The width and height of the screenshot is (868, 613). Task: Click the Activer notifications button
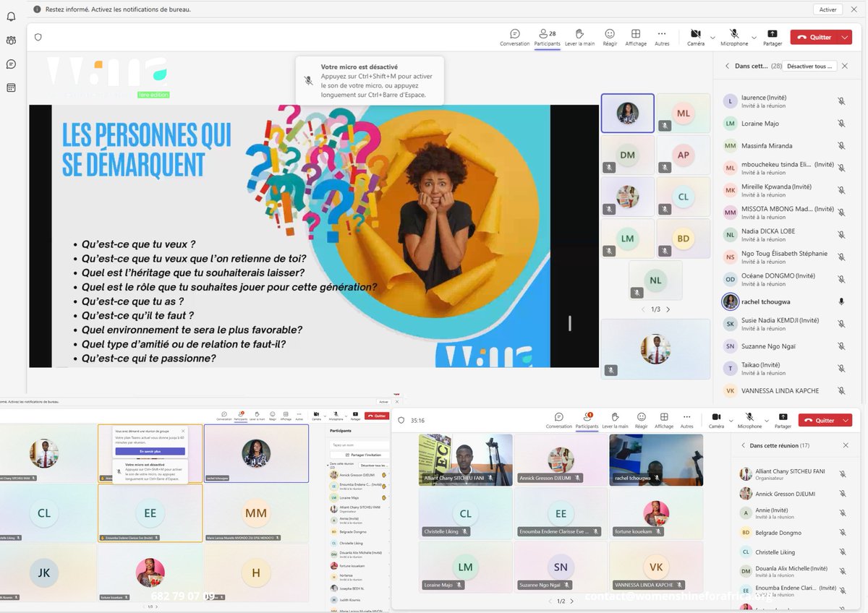828,9
